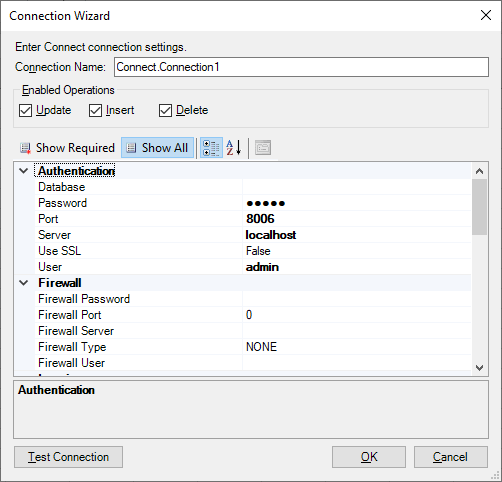502x482 pixels.
Task: Click the Cancel button
Action: pyautogui.click(x=451, y=457)
